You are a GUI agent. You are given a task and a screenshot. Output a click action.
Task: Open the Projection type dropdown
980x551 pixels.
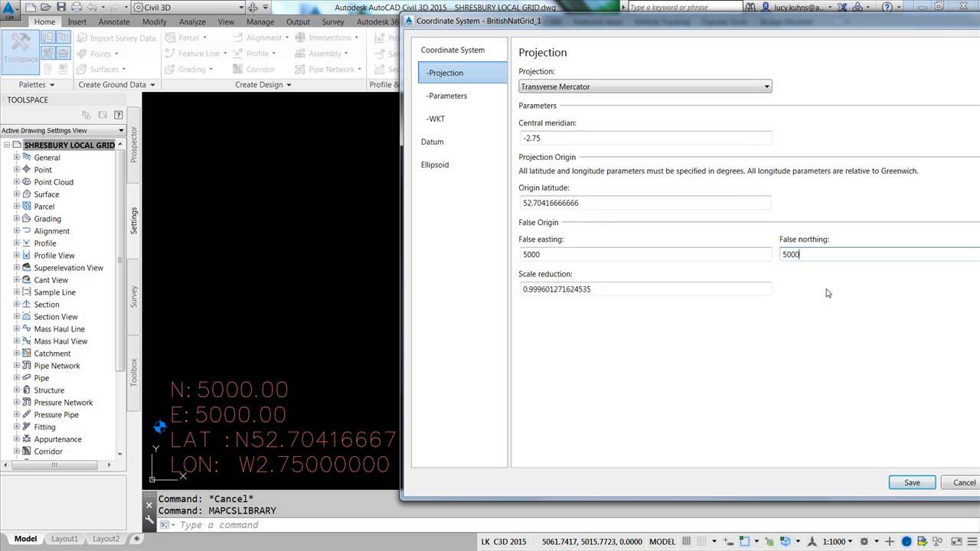tap(645, 86)
